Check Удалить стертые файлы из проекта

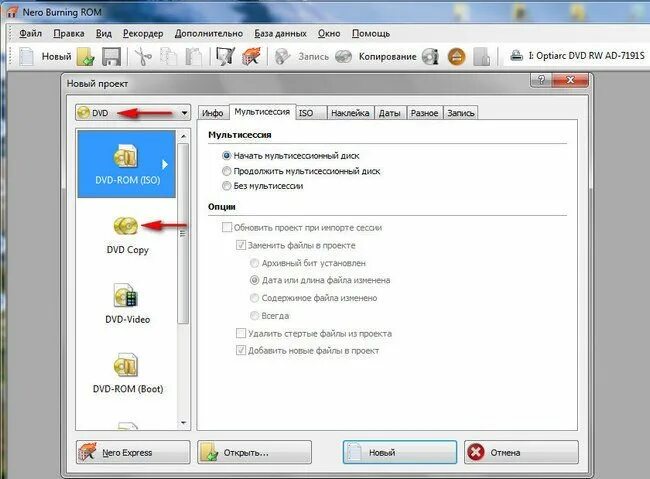(241, 333)
